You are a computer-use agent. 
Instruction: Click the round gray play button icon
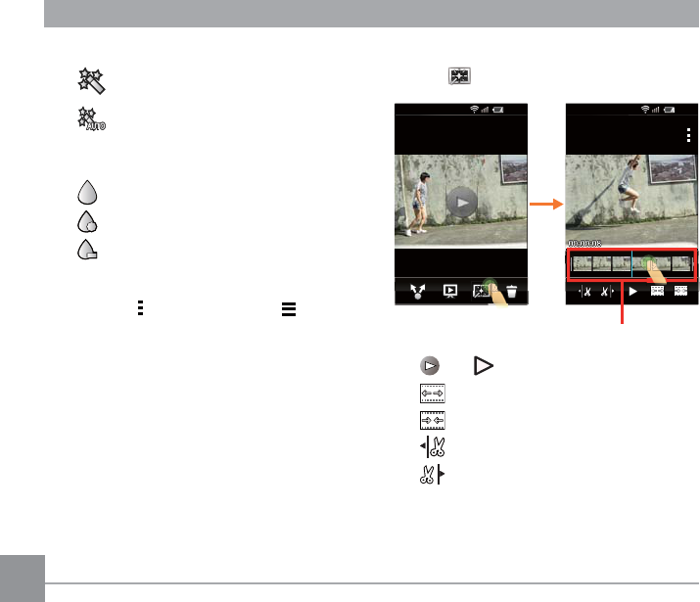pyautogui.click(x=430, y=366)
